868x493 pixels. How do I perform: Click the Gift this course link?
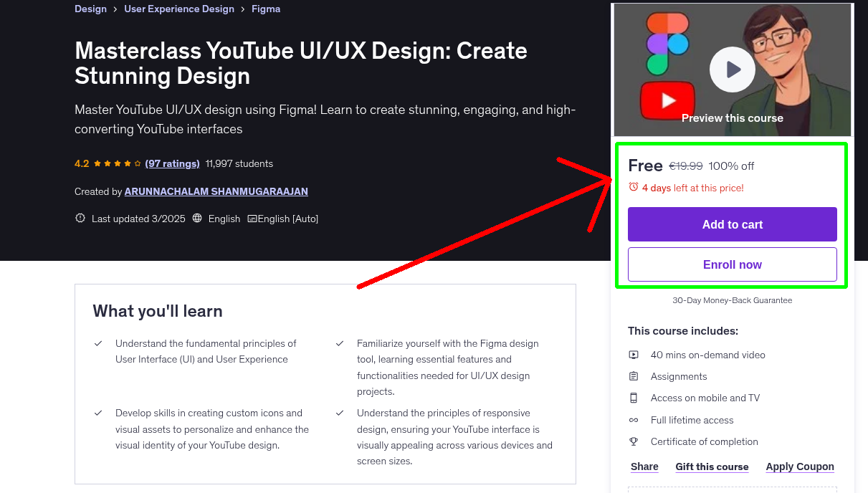point(712,466)
